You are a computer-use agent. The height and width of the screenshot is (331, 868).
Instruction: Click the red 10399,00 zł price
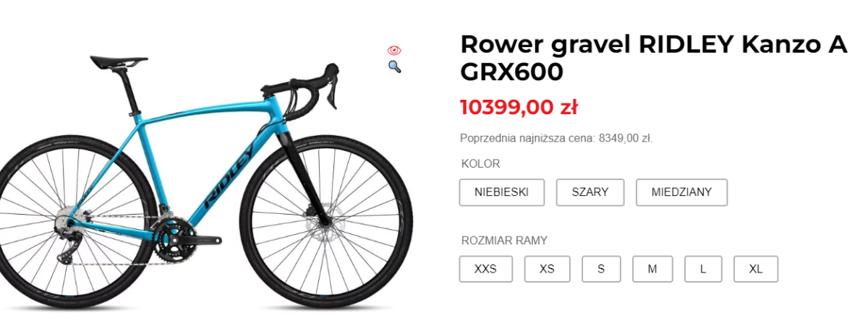pos(519,108)
